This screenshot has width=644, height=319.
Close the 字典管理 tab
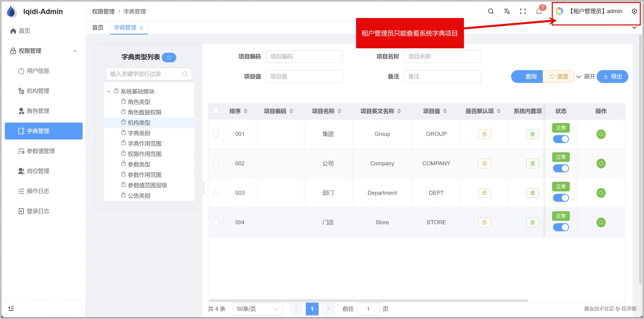142,28
